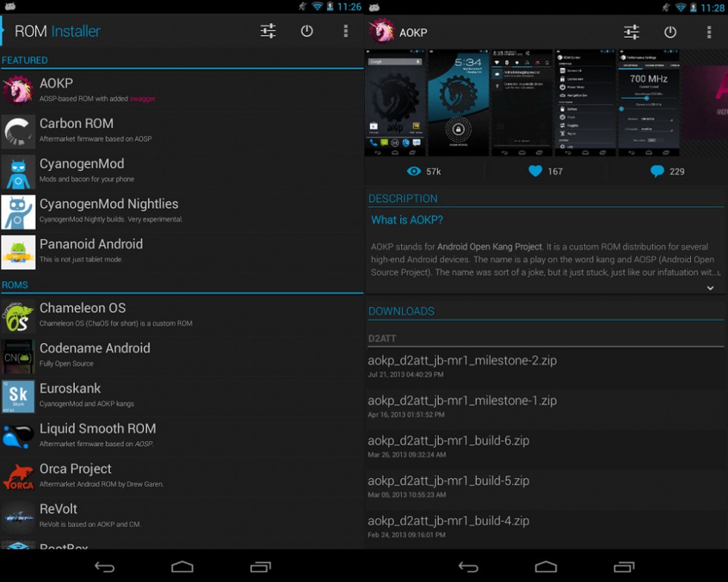728x582 pixels.
Task: Tap the Codename Android CN icon
Action: pyautogui.click(x=18, y=357)
